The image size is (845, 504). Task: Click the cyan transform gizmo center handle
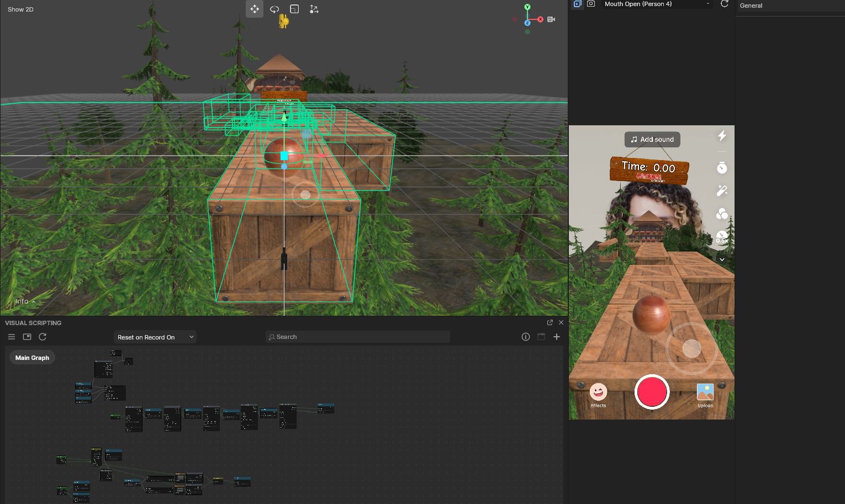point(284,156)
